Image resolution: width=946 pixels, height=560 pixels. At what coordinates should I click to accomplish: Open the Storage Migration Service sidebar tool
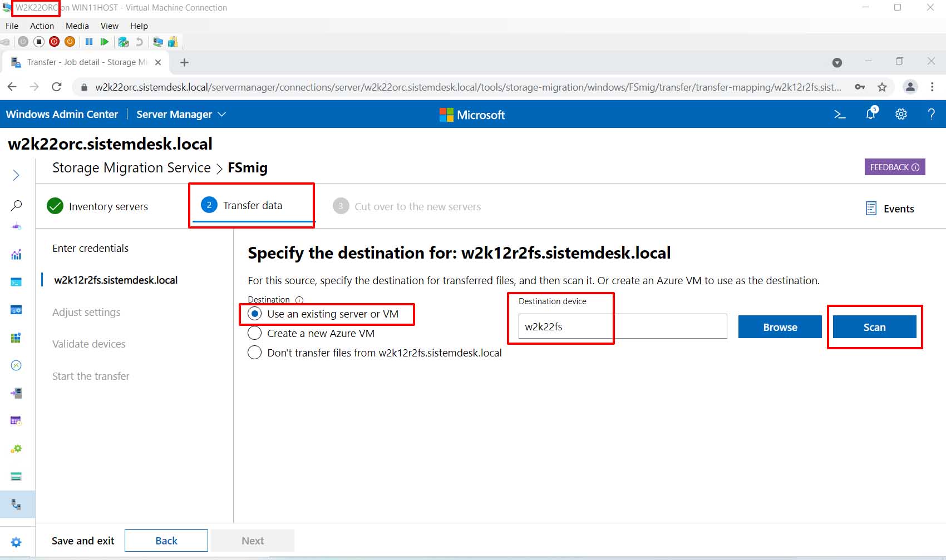click(x=16, y=504)
